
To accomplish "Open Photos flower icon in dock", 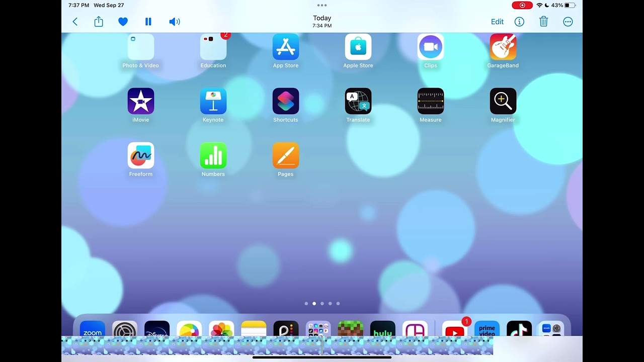I will (x=221, y=329).
